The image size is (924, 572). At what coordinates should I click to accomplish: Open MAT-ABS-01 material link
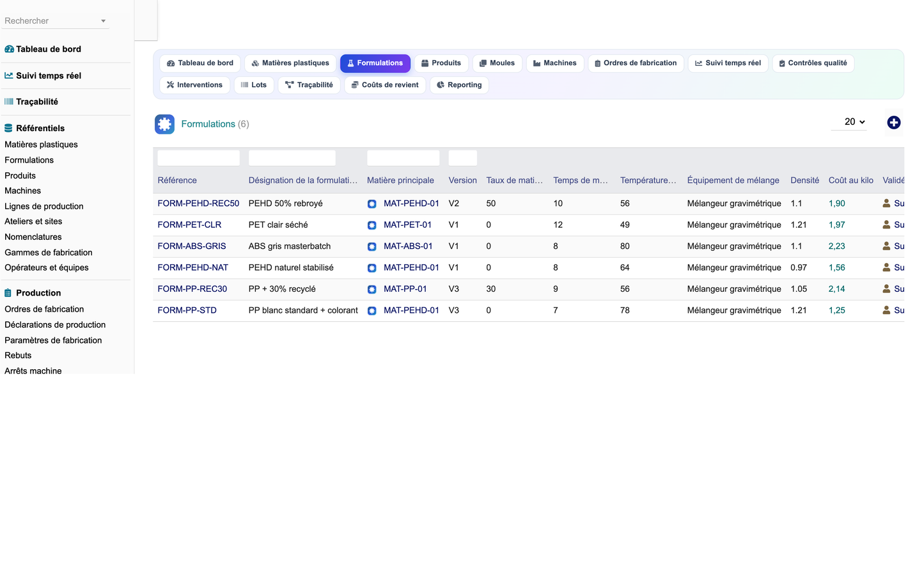point(408,246)
